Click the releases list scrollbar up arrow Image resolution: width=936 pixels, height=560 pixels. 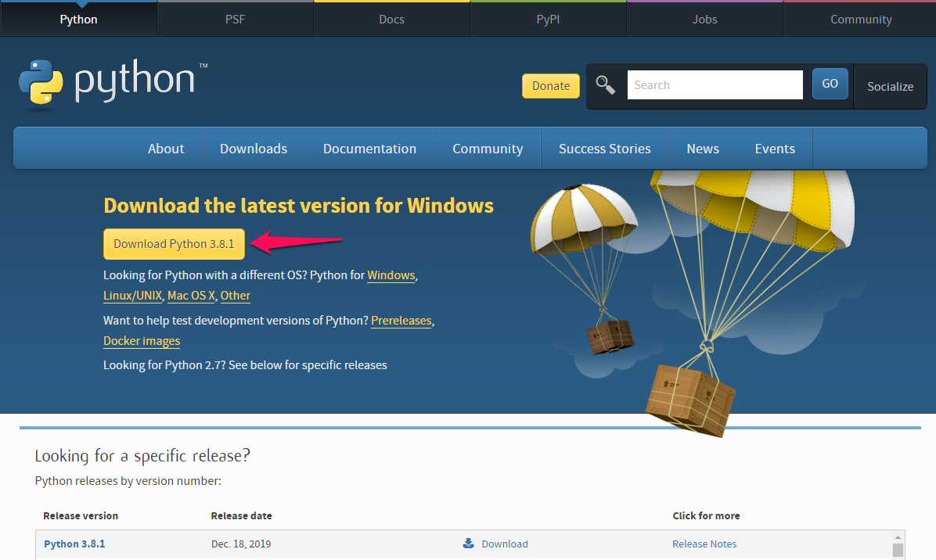898,537
